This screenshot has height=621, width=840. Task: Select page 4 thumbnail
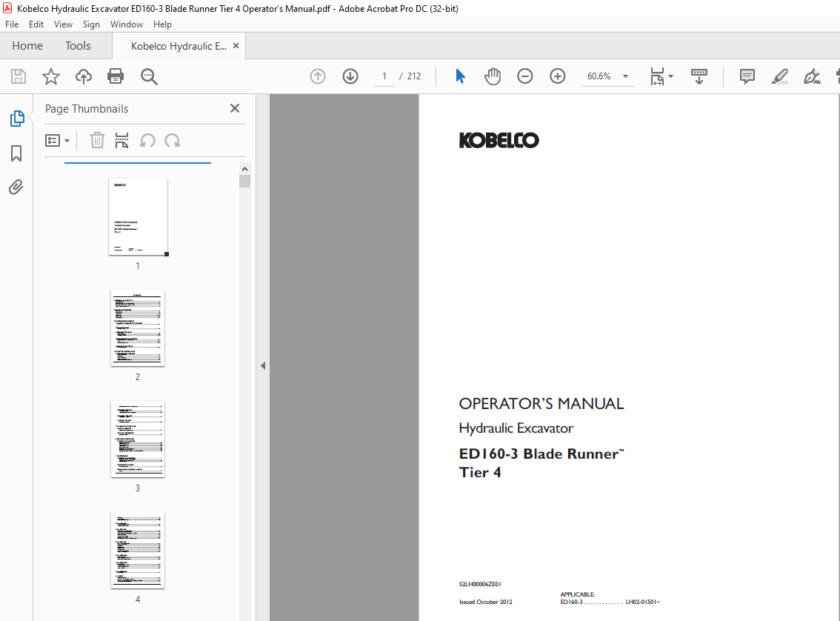[x=138, y=551]
